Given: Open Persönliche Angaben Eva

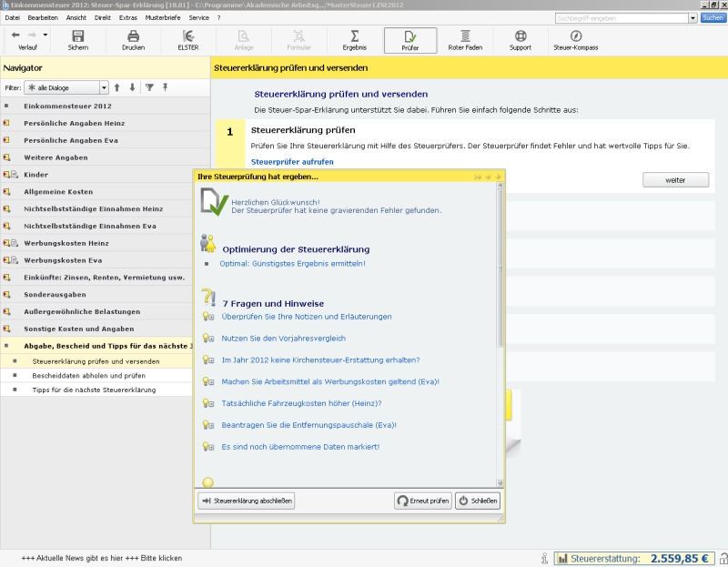Looking at the screenshot, I should [x=71, y=140].
